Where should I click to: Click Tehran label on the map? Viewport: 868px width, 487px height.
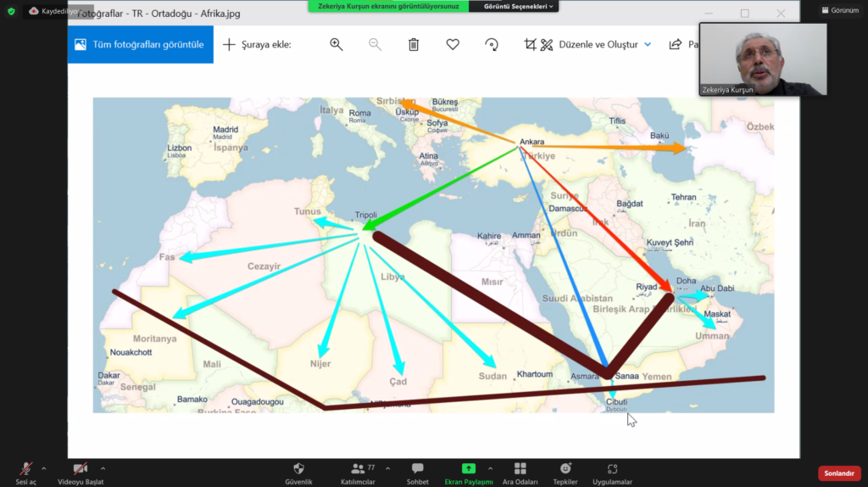pyautogui.click(x=684, y=197)
